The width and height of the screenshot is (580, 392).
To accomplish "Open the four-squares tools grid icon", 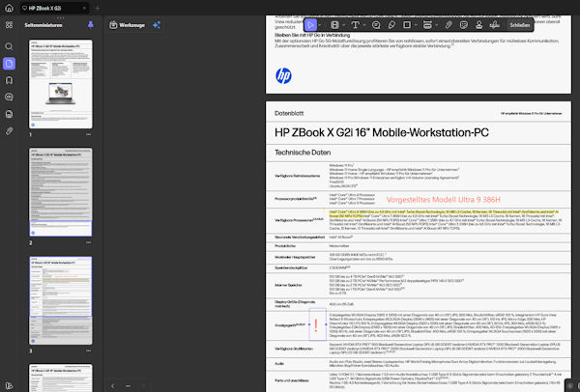I will point(9,25).
